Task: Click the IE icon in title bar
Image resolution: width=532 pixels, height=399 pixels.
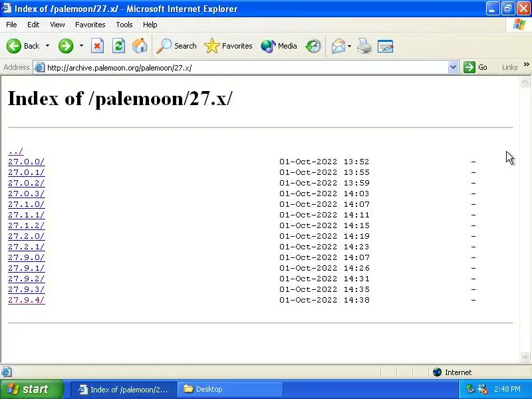Action: pos(7,8)
